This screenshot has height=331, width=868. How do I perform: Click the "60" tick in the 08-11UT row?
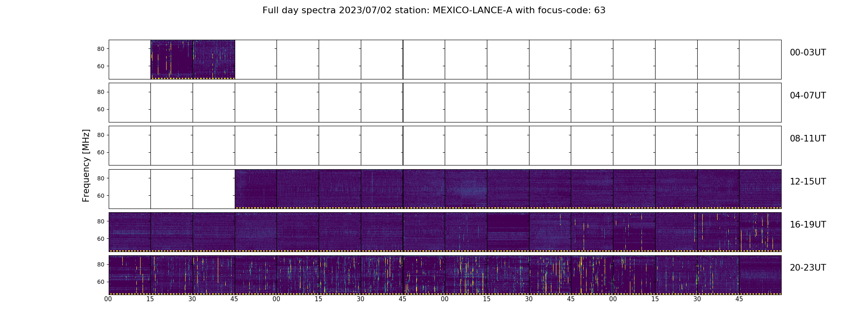tap(101, 152)
